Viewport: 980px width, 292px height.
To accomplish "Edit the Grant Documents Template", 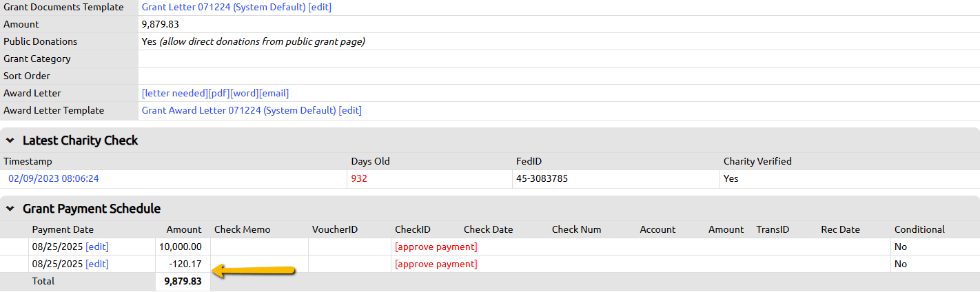I will tap(320, 7).
